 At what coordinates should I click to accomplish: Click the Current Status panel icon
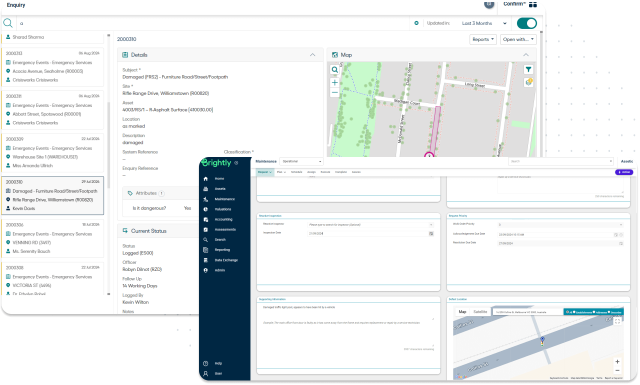coord(125,231)
